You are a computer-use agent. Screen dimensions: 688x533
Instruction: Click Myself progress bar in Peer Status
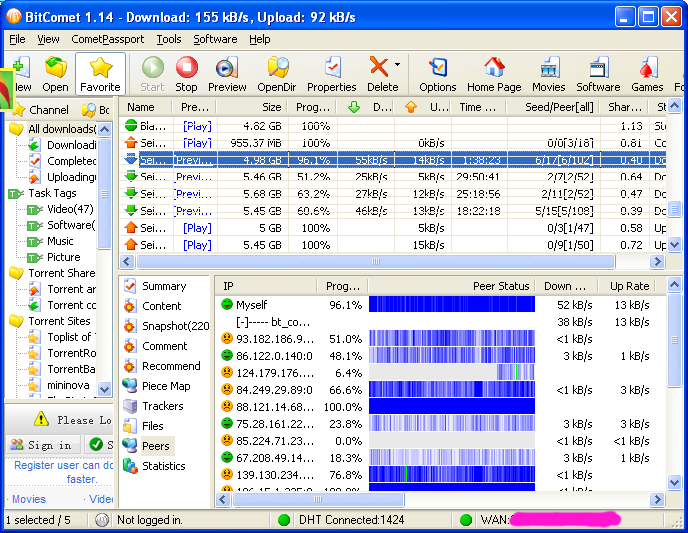452,304
